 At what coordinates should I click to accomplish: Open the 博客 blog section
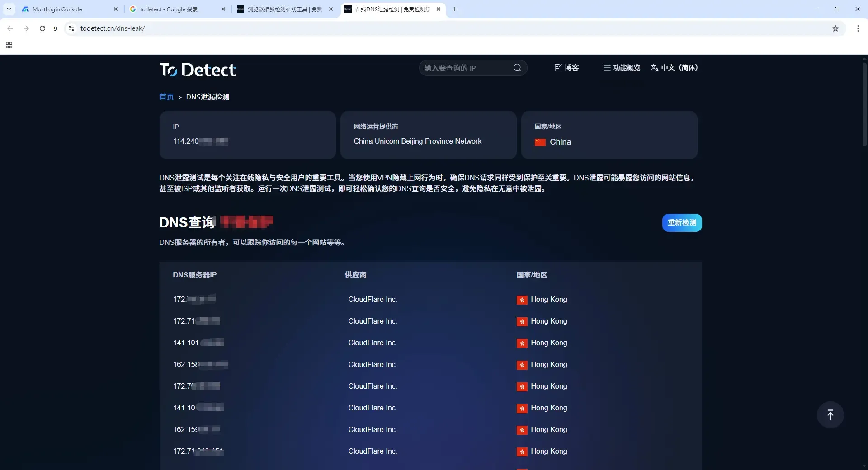(x=566, y=67)
